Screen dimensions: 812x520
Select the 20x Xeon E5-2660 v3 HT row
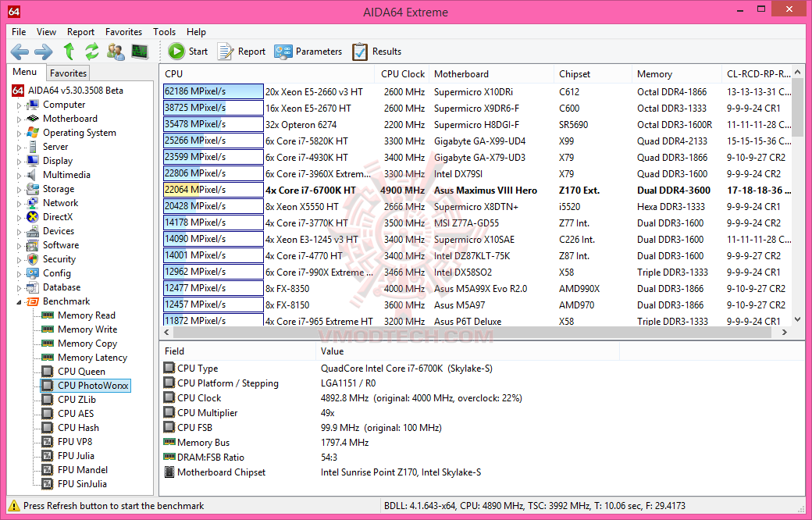coord(476,91)
